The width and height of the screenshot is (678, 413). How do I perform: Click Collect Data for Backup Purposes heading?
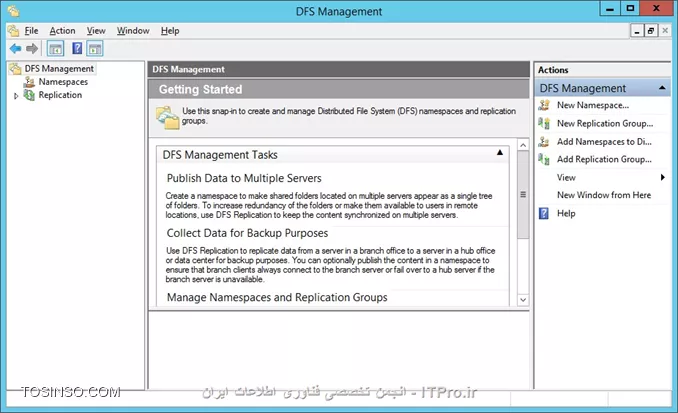(247, 233)
